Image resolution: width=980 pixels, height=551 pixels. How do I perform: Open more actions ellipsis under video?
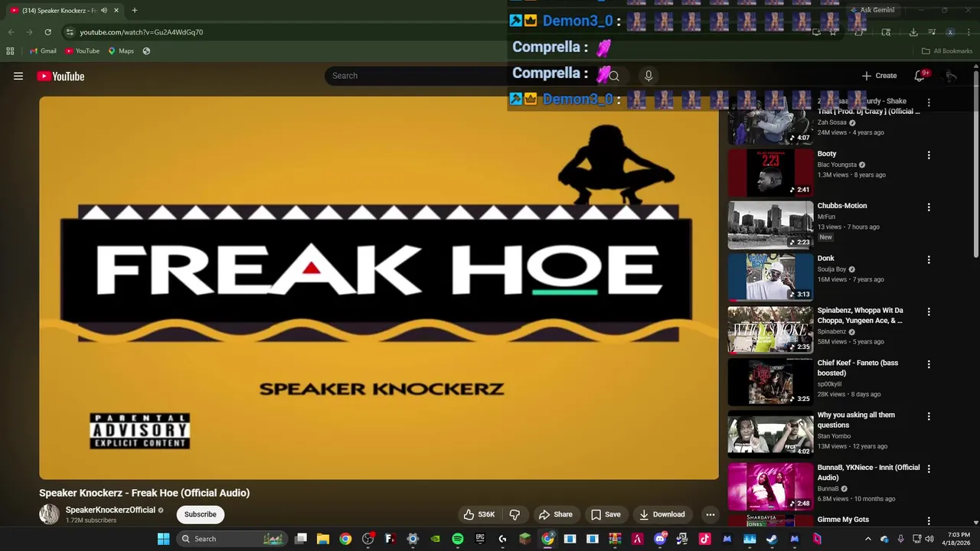pos(710,514)
